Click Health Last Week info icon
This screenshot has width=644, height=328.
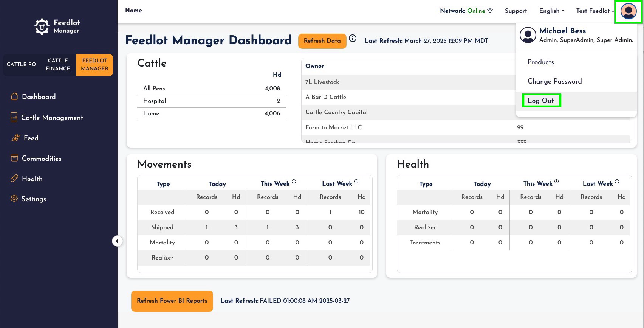coord(617,182)
